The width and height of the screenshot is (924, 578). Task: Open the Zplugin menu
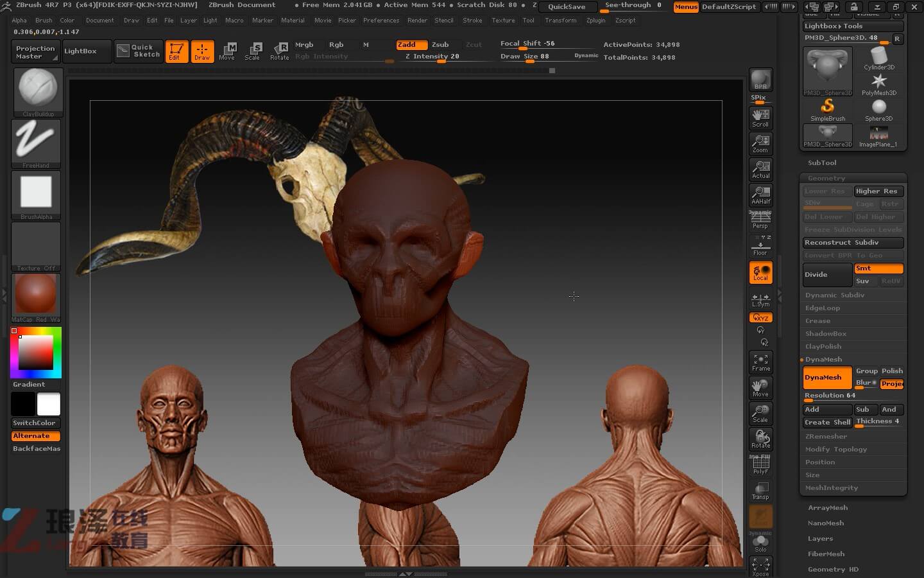tap(595, 20)
